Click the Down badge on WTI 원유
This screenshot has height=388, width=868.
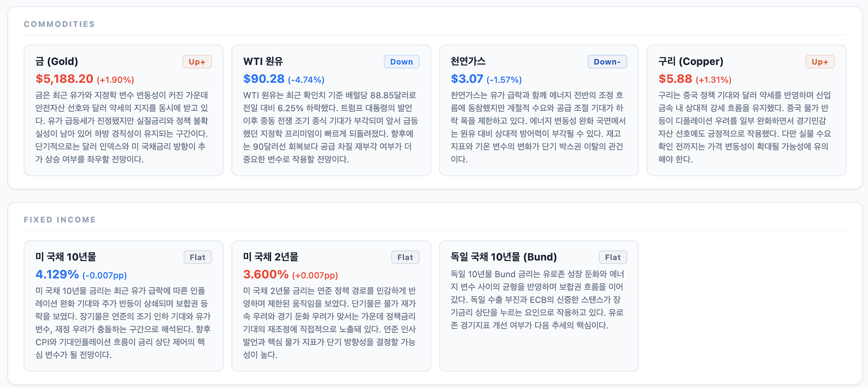point(401,62)
